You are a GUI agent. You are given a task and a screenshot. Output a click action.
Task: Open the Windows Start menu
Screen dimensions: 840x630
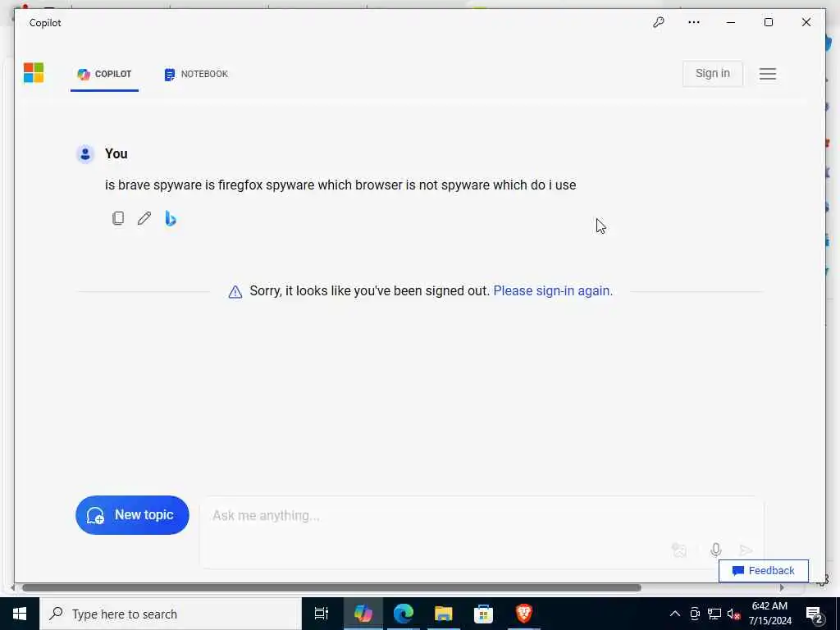[20, 614]
